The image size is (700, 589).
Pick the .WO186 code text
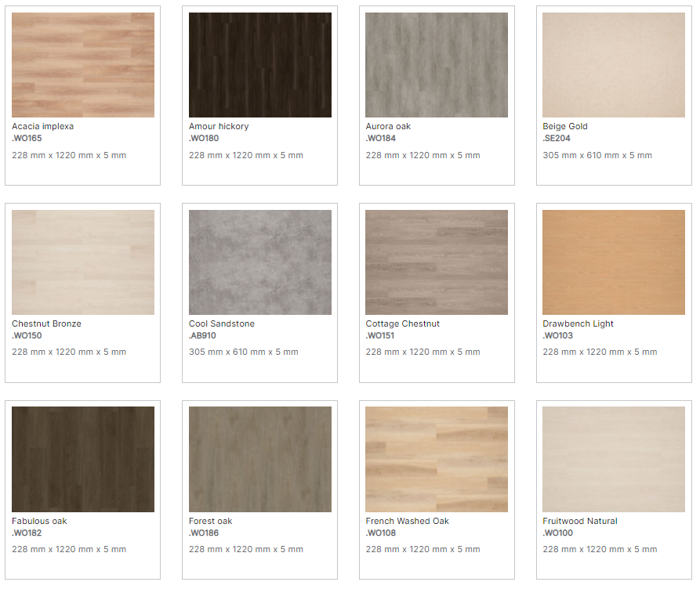click(204, 533)
